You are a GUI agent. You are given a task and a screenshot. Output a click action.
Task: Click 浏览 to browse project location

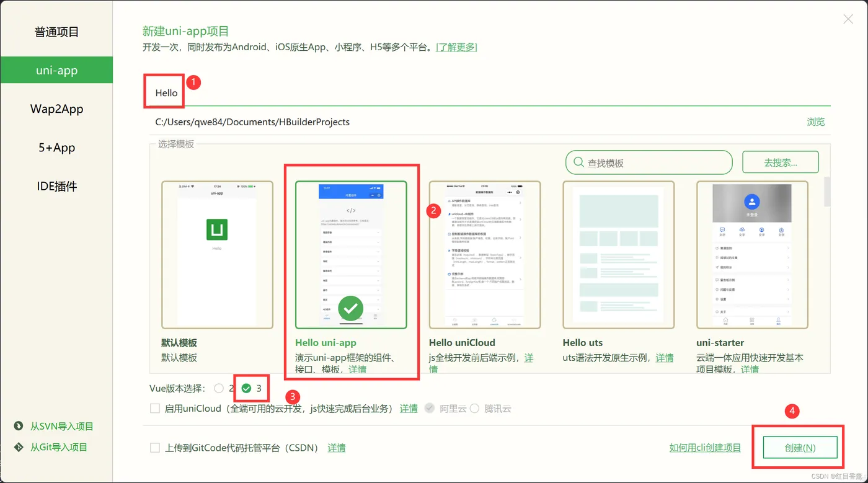click(816, 122)
